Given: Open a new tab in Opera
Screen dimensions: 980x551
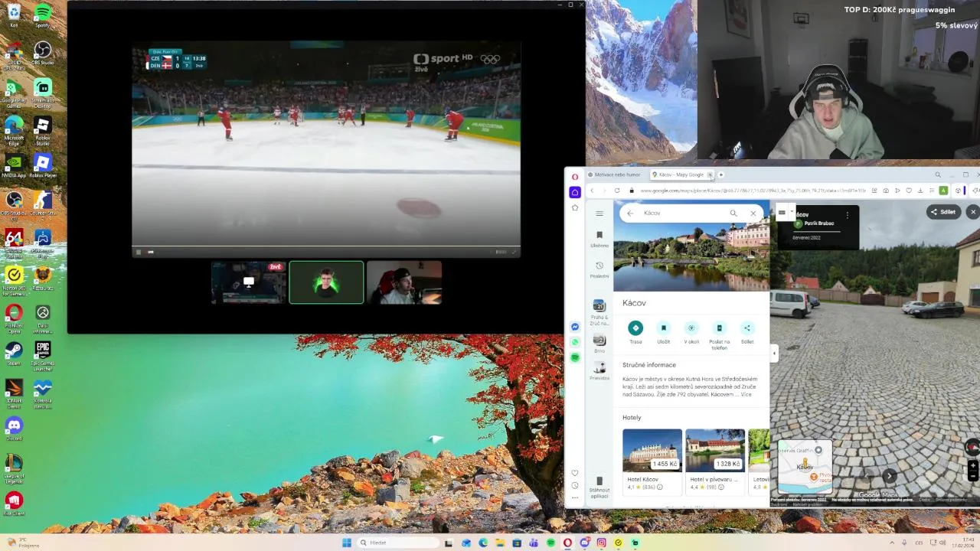Looking at the screenshot, I should click(720, 174).
